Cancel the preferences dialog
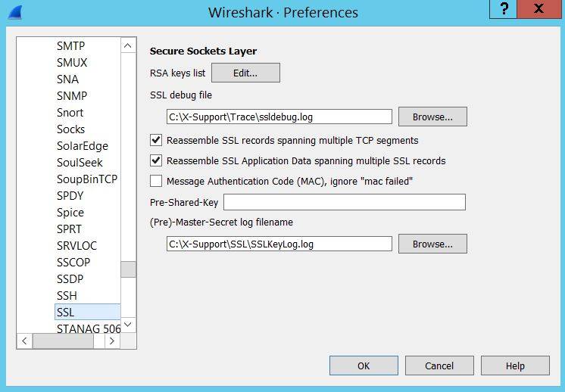Screen dimensions: 565x392 pyautogui.click(x=439, y=366)
